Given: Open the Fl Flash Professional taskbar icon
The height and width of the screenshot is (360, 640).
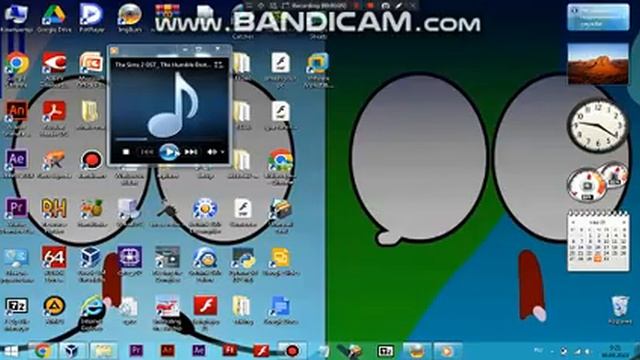Looking at the screenshot, I should pyautogui.click(x=229, y=351).
